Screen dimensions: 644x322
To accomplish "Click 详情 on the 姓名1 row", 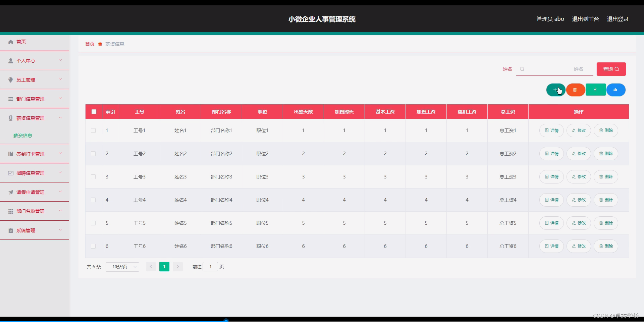I will (551, 130).
